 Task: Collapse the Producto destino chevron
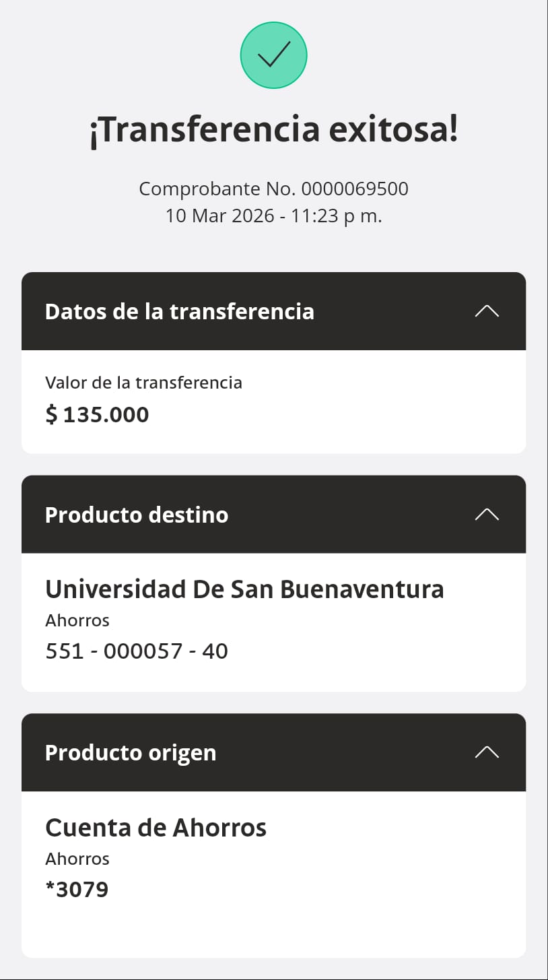(x=487, y=515)
